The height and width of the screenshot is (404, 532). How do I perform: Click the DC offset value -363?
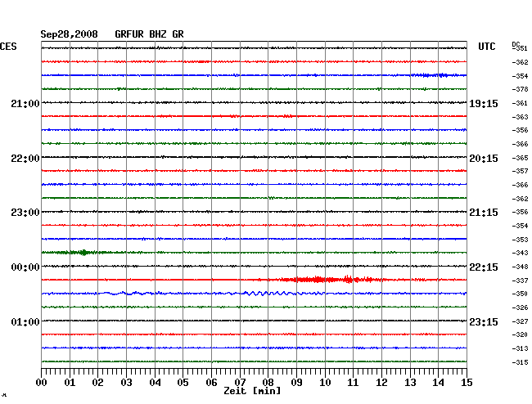pyautogui.click(x=520, y=117)
